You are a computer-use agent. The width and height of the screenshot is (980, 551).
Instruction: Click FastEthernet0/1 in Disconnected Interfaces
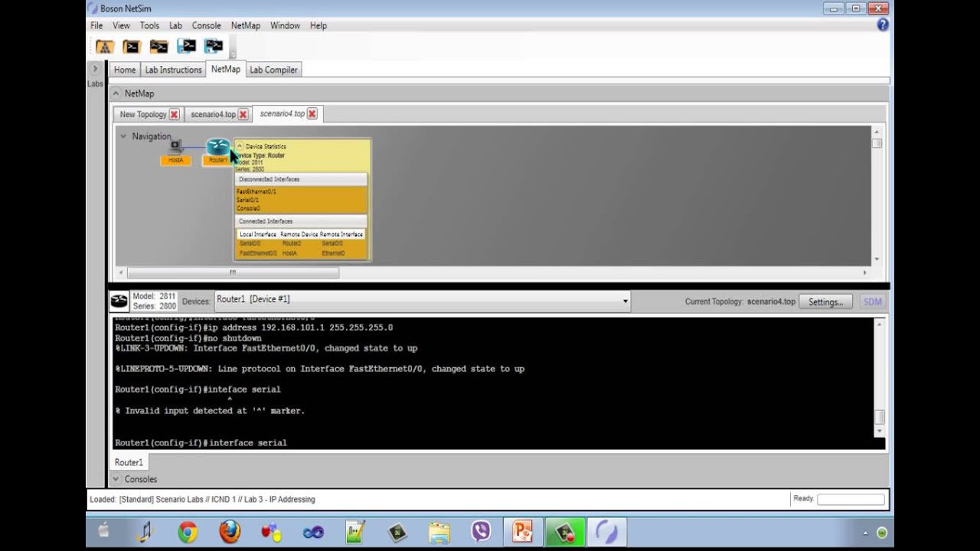pyautogui.click(x=256, y=191)
